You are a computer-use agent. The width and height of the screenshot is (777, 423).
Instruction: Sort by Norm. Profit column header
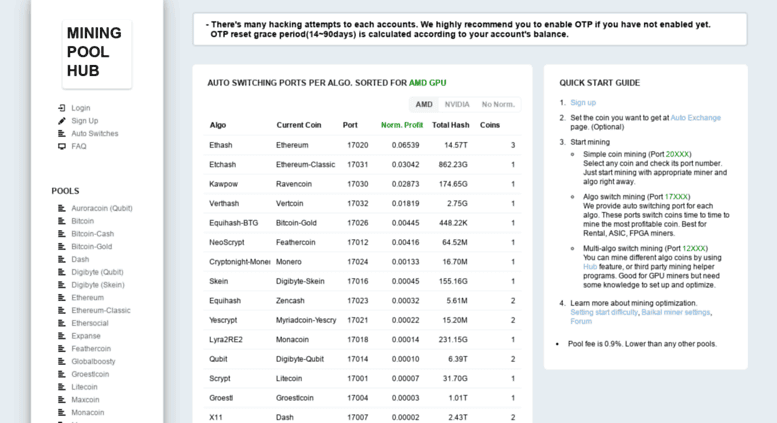coord(402,125)
